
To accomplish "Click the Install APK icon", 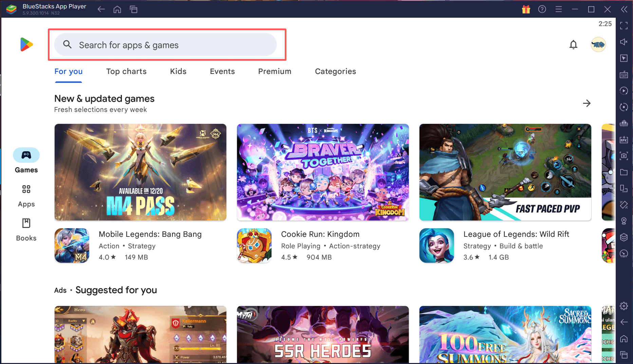I will [624, 139].
